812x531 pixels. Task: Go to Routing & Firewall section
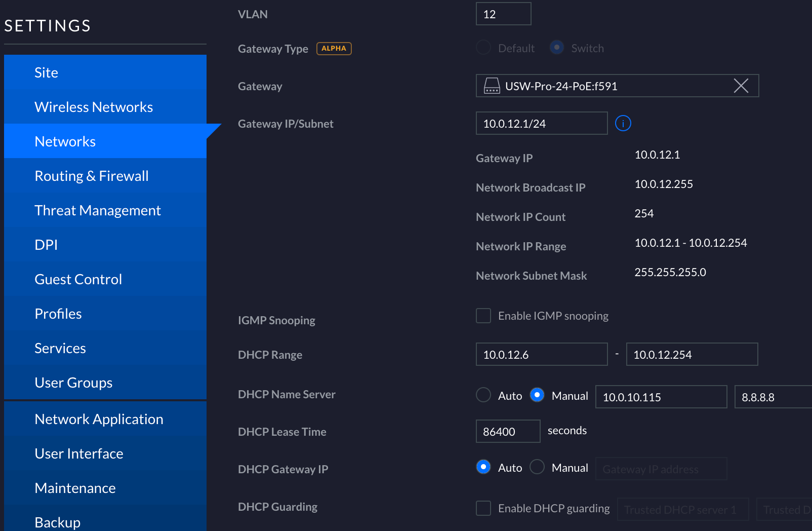point(92,176)
